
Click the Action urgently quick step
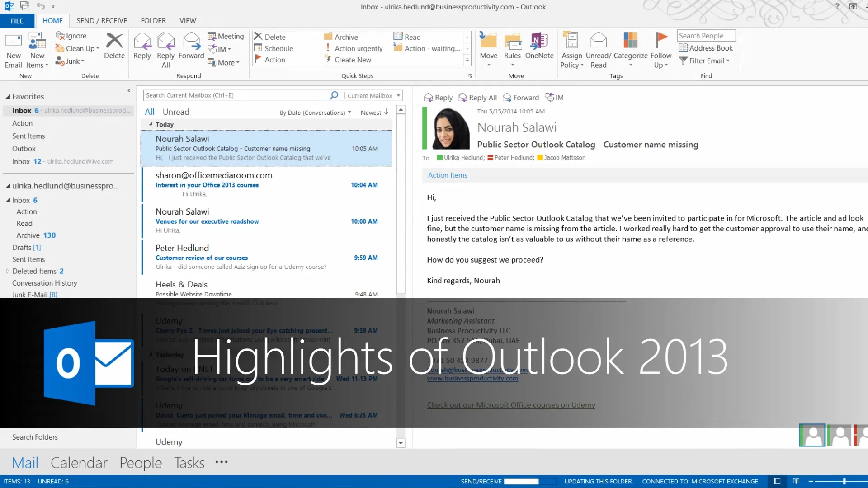tap(354, 48)
